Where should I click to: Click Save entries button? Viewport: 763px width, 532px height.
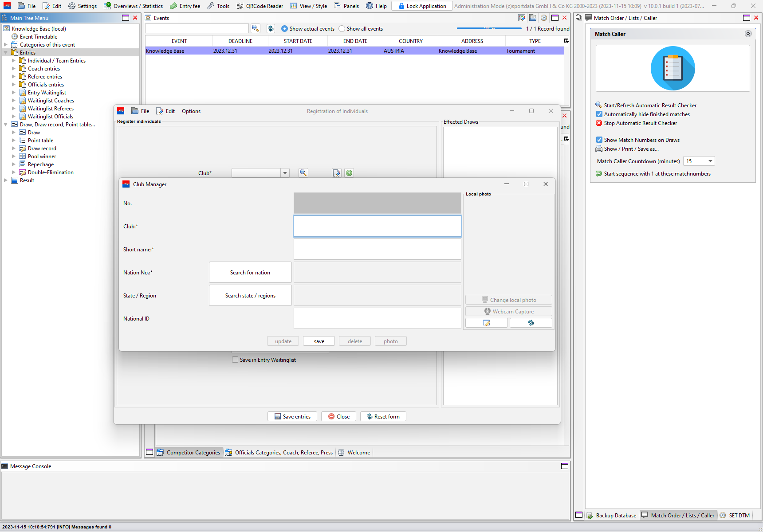click(292, 416)
